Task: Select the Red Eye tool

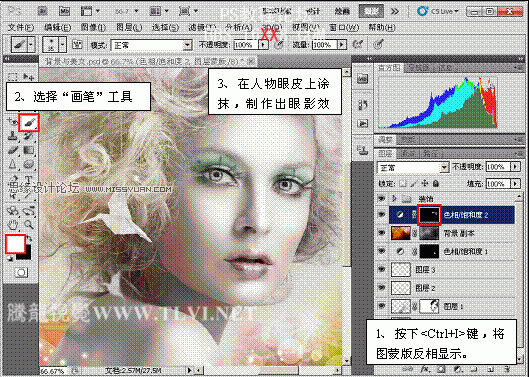Action: [x=12, y=122]
